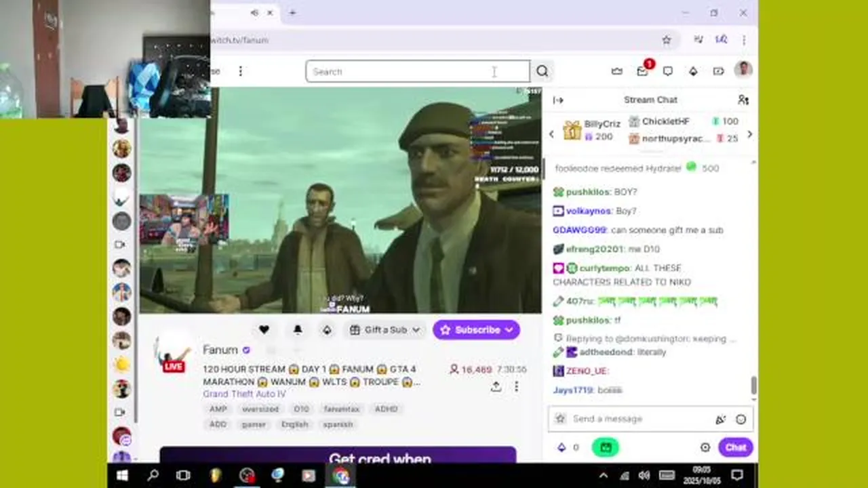
Task: Focus the Twitch Search input field
Action: 418,71
